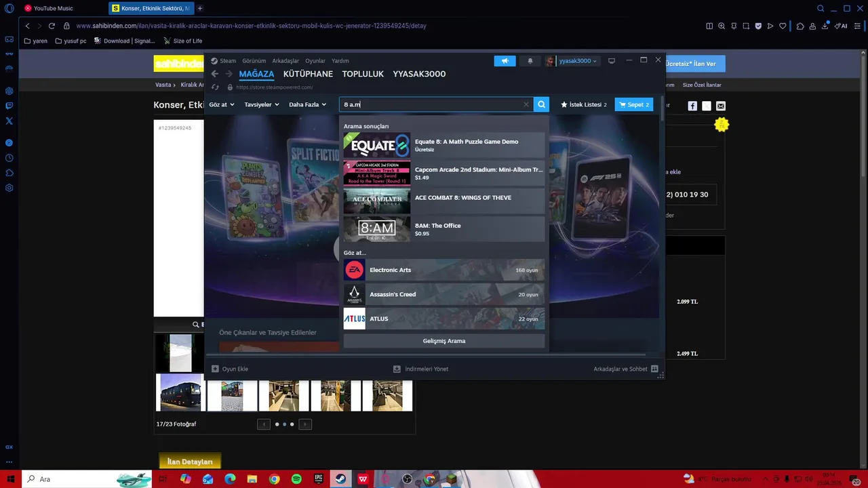The height and width of the screenshot is (488, 868).
Task: Click the Steam Big Picture monitor icon
Action: [x=612, y=61]
